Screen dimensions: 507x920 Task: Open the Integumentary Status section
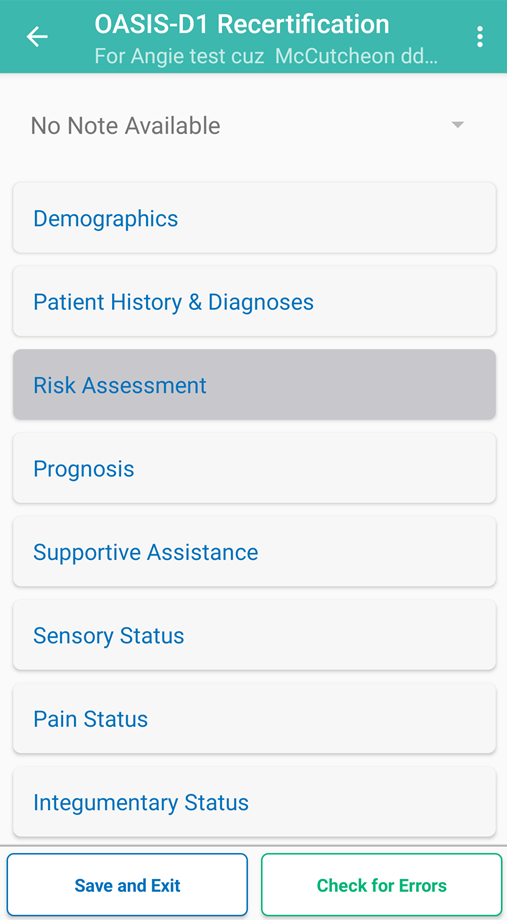[x=254, y=801]
